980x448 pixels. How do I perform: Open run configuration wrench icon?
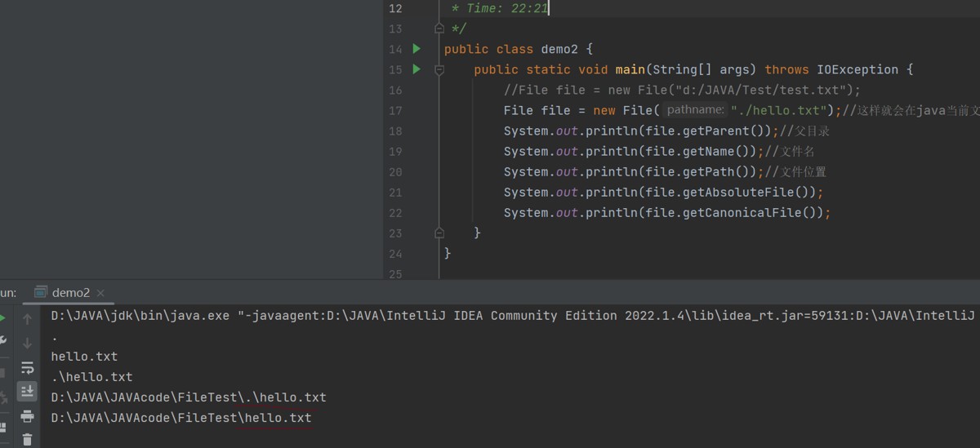2,339
